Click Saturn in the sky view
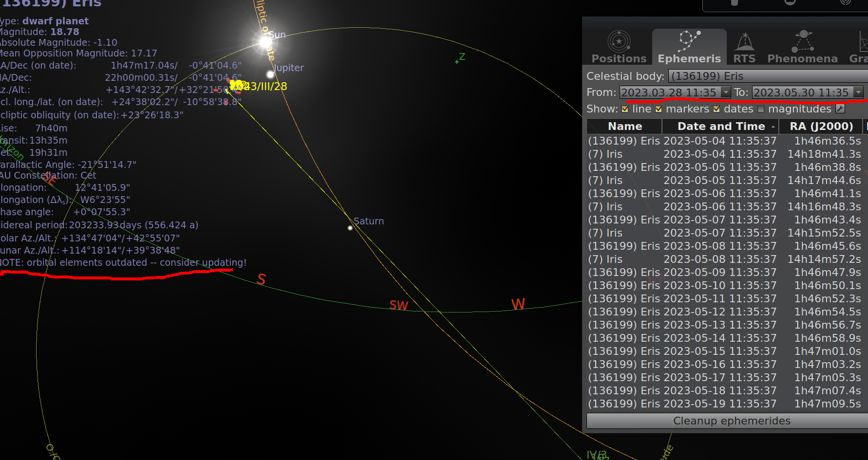Image resolution: width=868 pixels, height=460 pixels. pyautogui.click(x=350, y=227)
